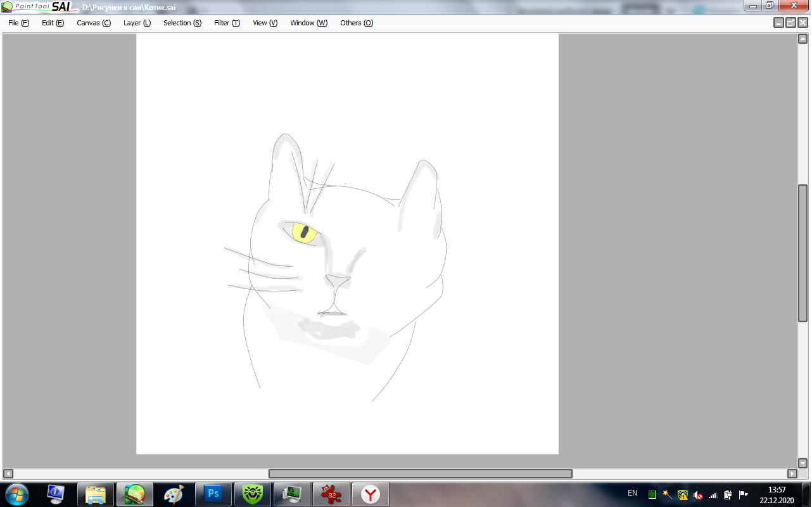The width and height of the screenshot is (812, 507).
Task: Launch Photoshop from the taskbar
Action: pos(213,494)
